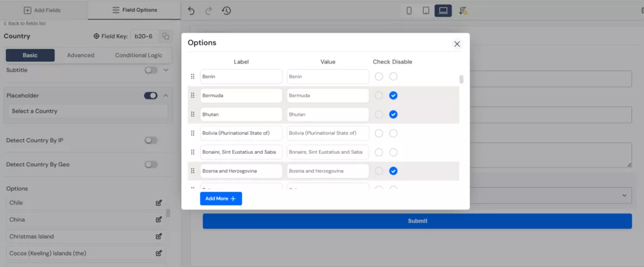Edit the Bolivia (Plurinational State of) value field
This screenshot has width=644, height=267.
328,133
